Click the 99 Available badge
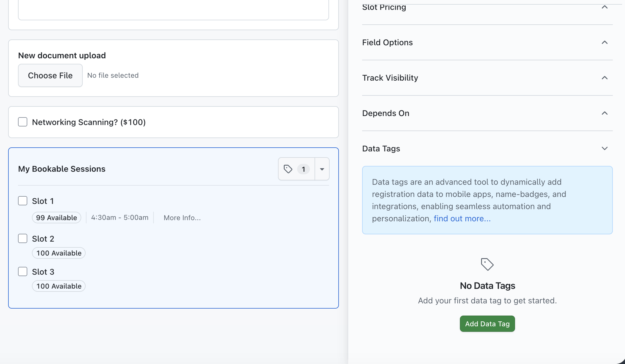625x364 pixels. pos(57,218)
